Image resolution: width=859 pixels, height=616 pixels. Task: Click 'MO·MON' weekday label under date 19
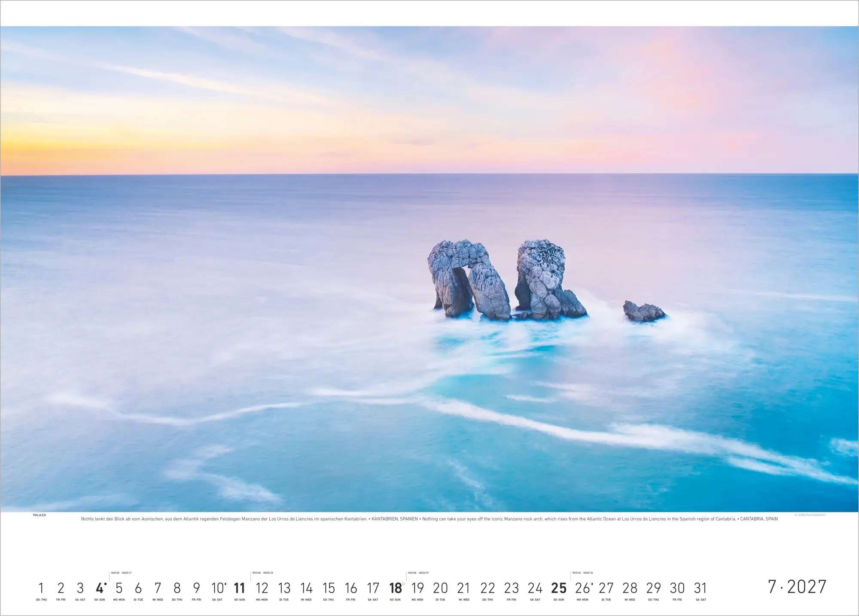click(417, 600)
